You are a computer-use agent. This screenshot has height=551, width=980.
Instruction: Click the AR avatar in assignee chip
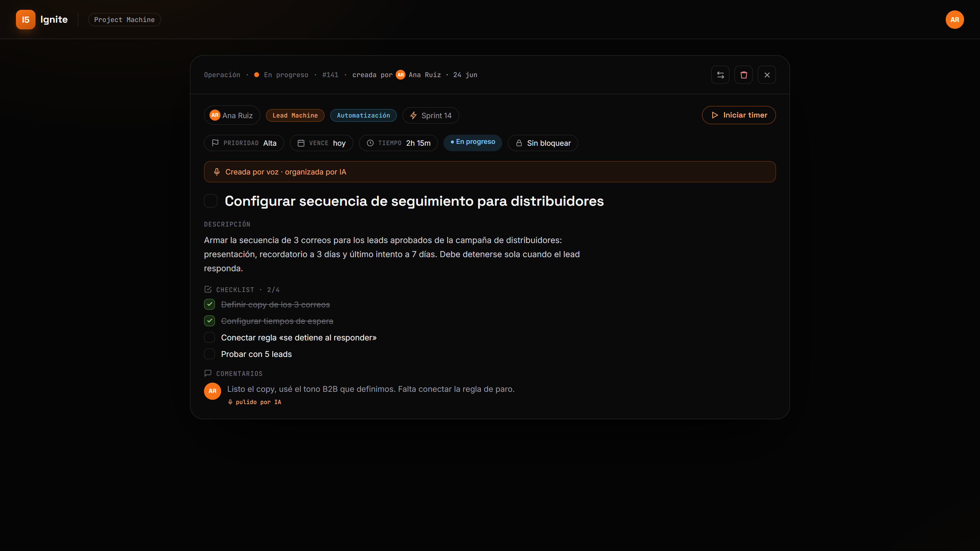pos(215,115)
